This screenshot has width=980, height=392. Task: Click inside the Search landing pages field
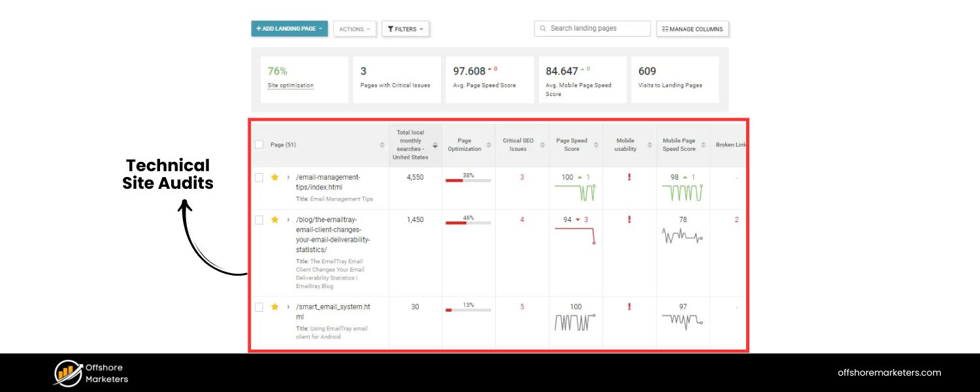coord(591,28)
